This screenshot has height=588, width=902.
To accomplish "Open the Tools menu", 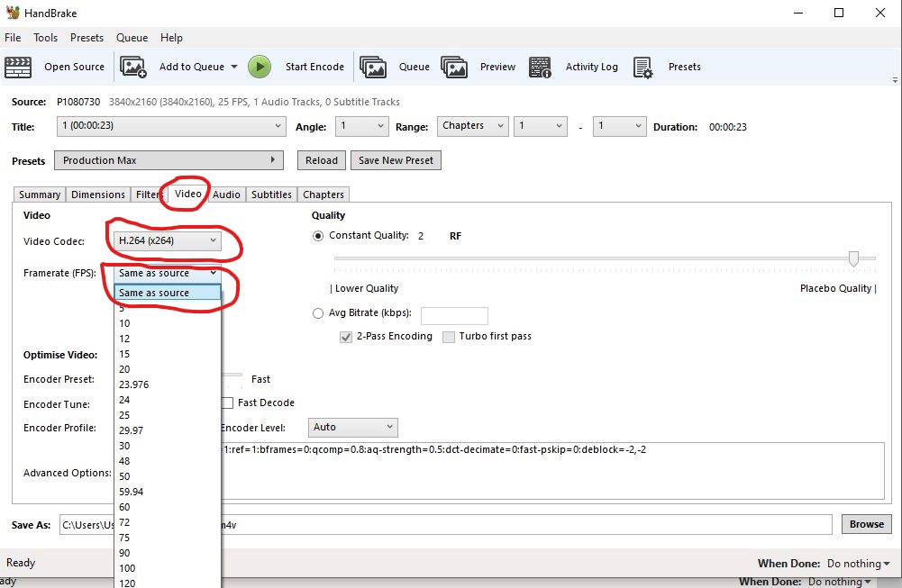I will click(45, 38).
